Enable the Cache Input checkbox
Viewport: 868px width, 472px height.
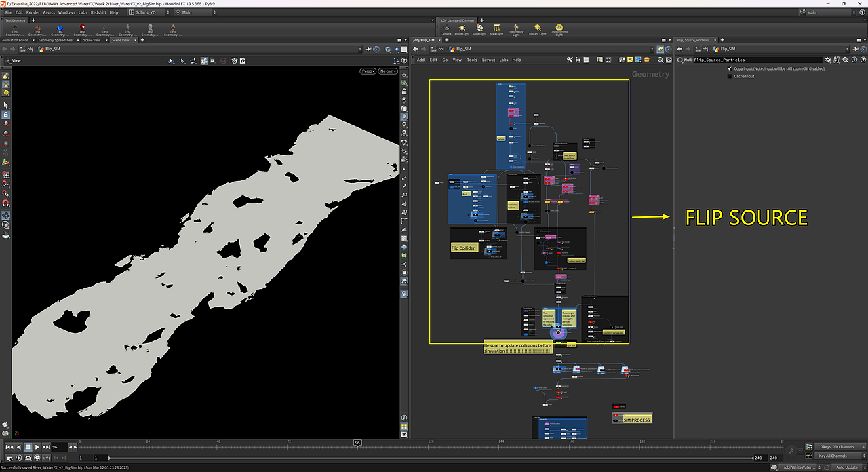pyautogui.click(x=730, y=75)
